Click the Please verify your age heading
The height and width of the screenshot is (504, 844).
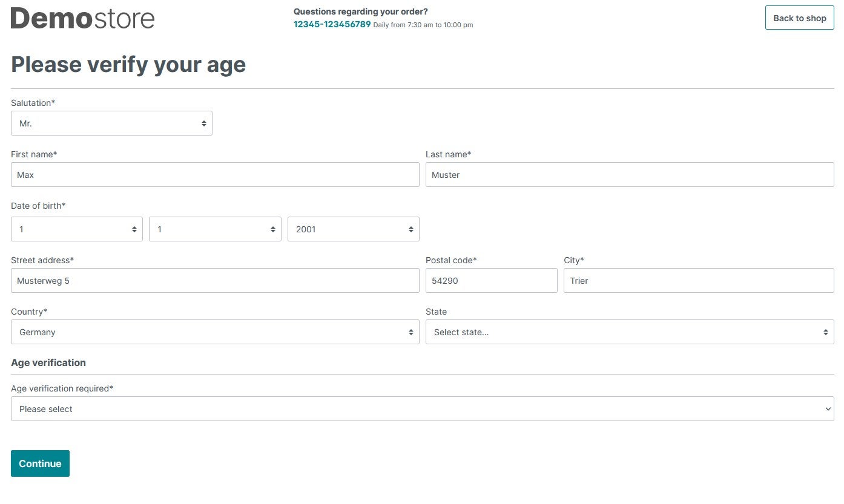128,64
